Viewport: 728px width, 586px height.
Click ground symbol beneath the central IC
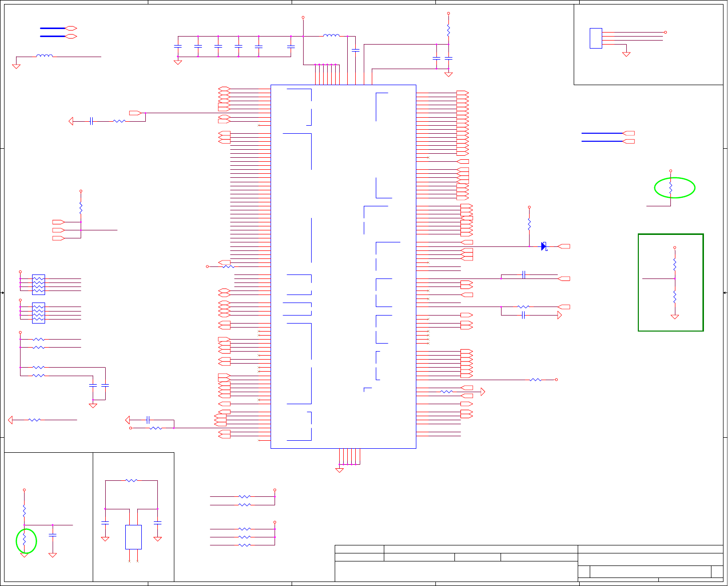click(339, 470)
